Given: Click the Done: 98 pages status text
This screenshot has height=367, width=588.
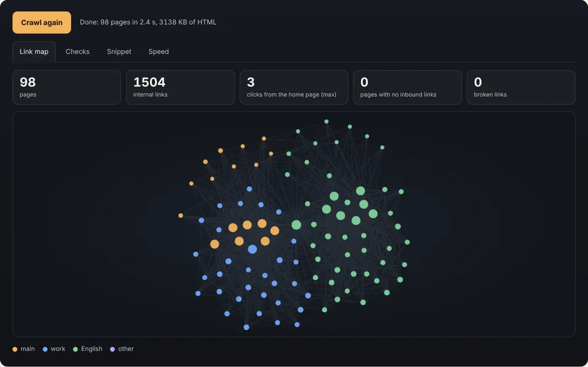Looking at the screenshot, I should click(x=148, y=22).
